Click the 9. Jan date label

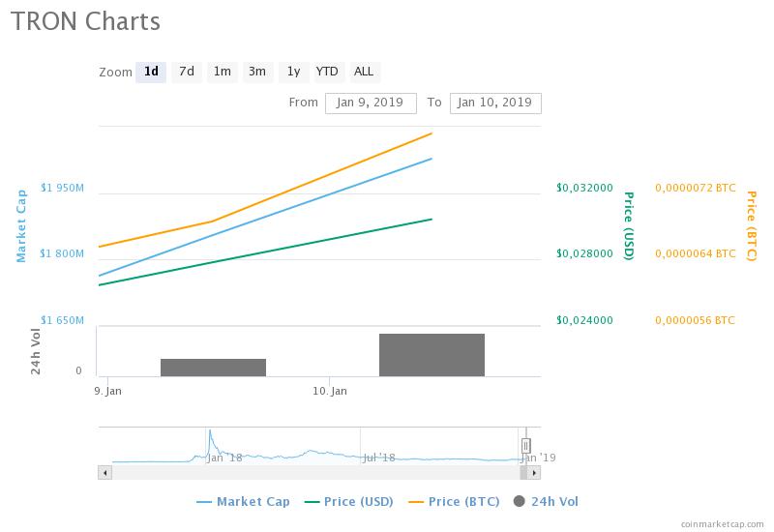(x=107, y=392)
